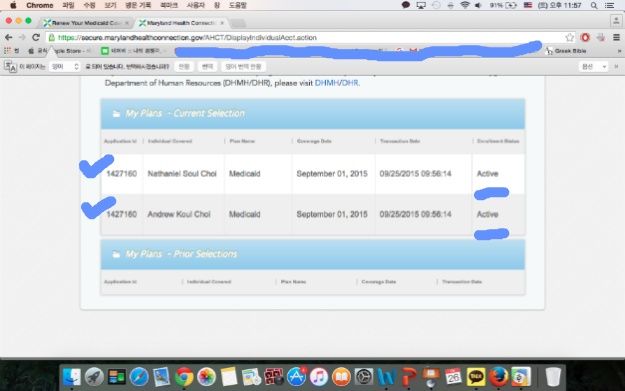Reload the Maryland Health Connection page
This screenshot has height=391, width=625.
click(x=35, y=37)
